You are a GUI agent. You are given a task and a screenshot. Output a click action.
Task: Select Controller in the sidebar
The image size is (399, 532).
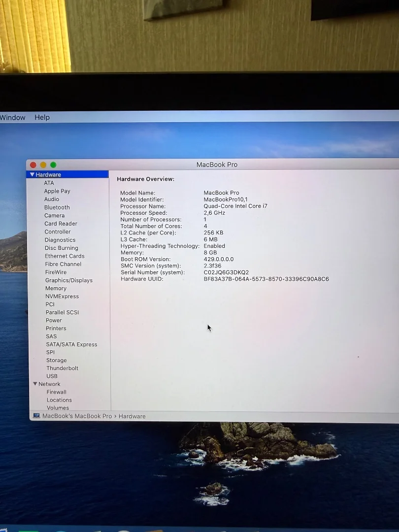pyautogui.click(x=58, y=232)
